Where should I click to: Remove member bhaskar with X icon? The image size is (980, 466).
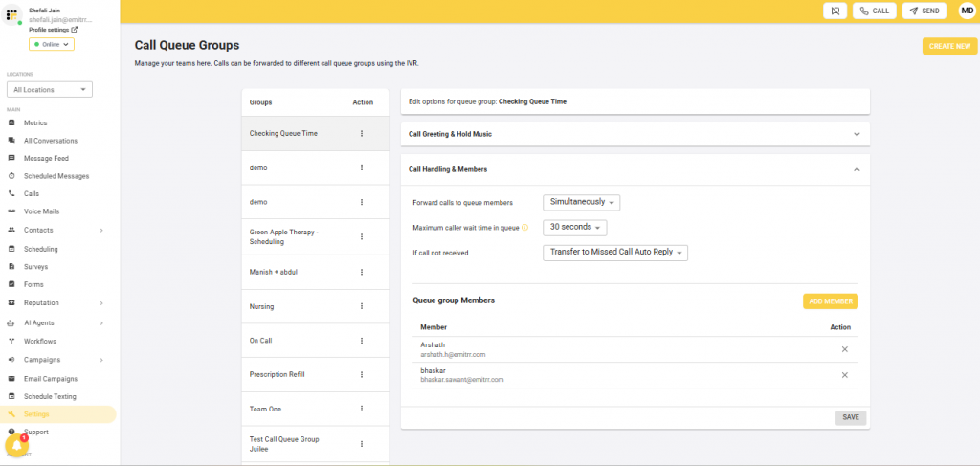point(844,375)
